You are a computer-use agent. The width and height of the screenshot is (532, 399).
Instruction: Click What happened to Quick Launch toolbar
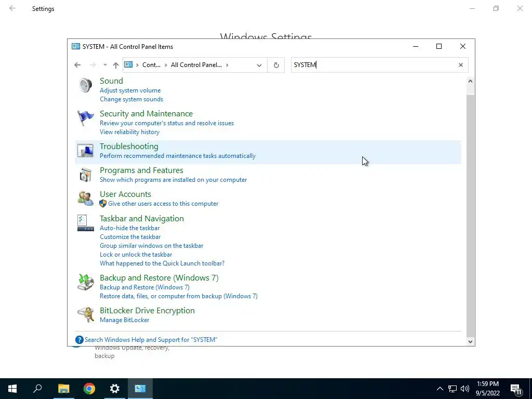162,263
